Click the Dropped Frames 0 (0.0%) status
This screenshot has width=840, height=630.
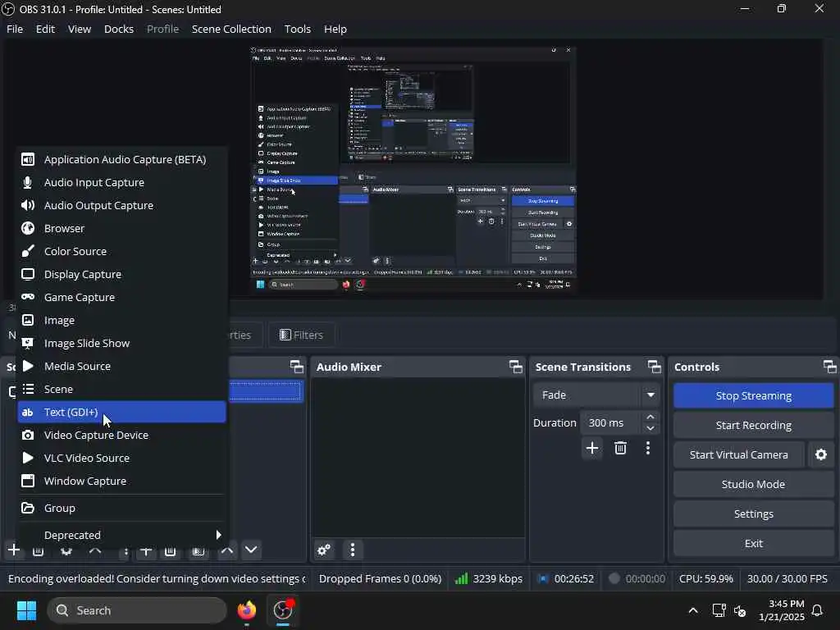380,578
